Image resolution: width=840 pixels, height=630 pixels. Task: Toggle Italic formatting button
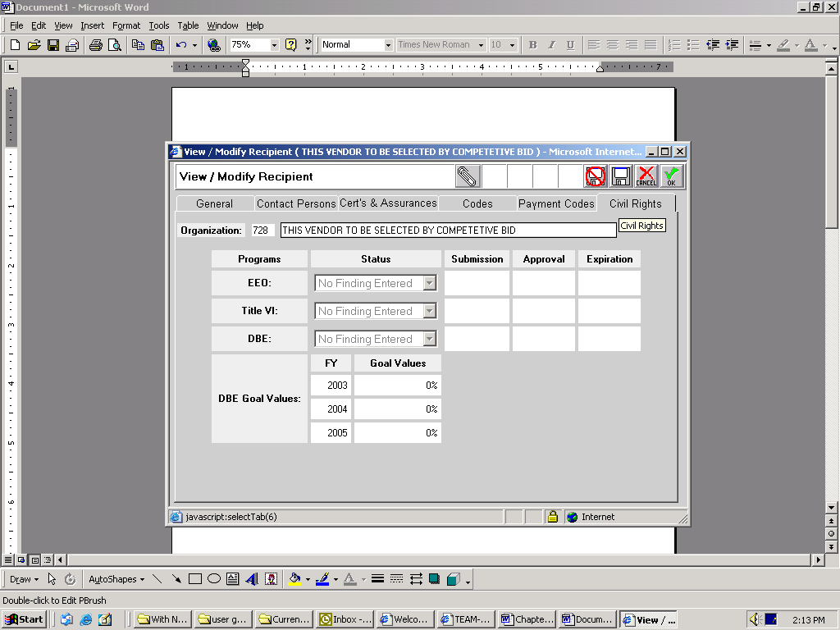(551, 45)
